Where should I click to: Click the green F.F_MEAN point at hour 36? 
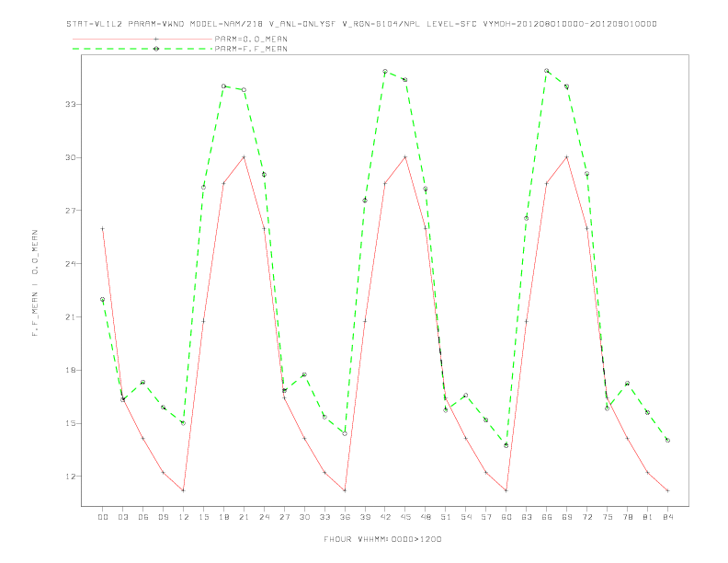point(345,434)
